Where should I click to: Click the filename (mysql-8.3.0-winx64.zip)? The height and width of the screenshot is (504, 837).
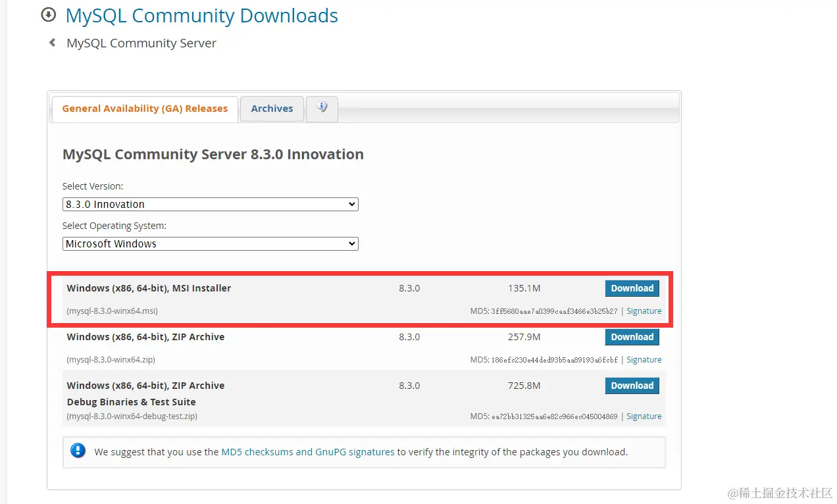click(x=111, y=359)
